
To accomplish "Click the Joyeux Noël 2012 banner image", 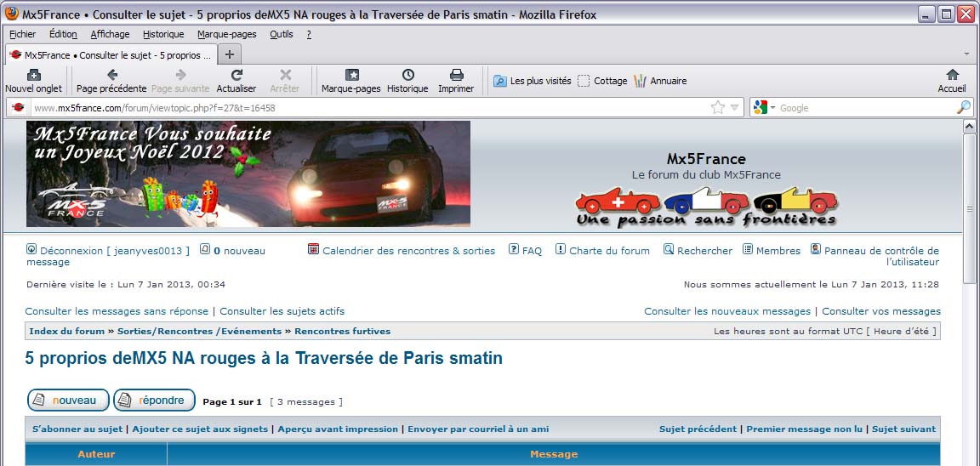I will [248, 173].
